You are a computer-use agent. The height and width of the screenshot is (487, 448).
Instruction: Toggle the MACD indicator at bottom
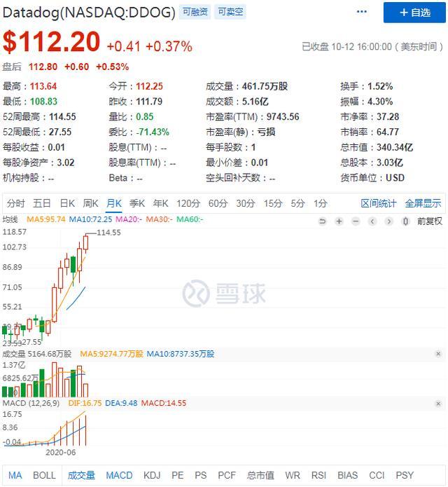pos(119,475)
